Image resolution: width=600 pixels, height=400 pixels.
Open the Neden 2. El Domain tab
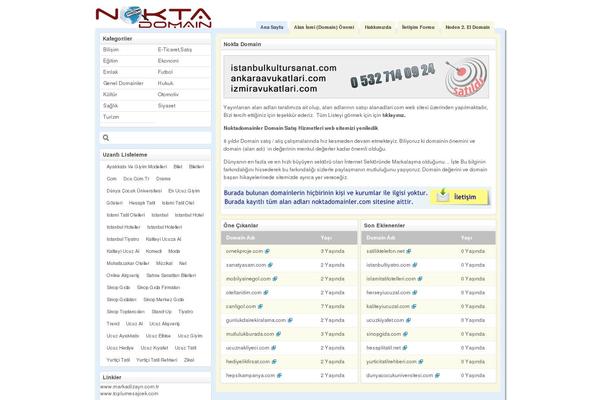pyautogui.click(x=468, y=27)
